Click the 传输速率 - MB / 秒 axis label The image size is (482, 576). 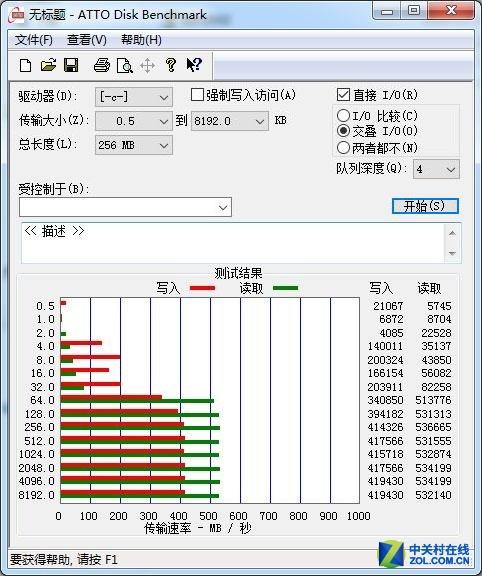pos(198,529)
